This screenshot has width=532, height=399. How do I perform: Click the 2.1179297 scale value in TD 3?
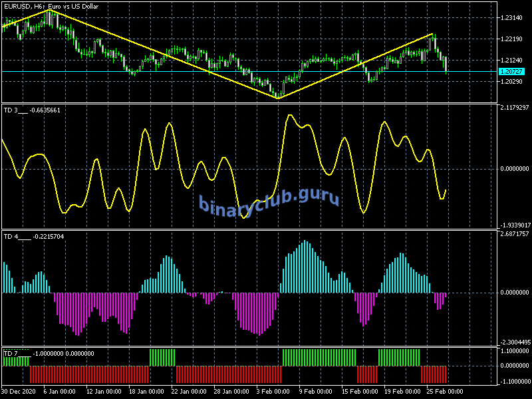pos(514,108)
